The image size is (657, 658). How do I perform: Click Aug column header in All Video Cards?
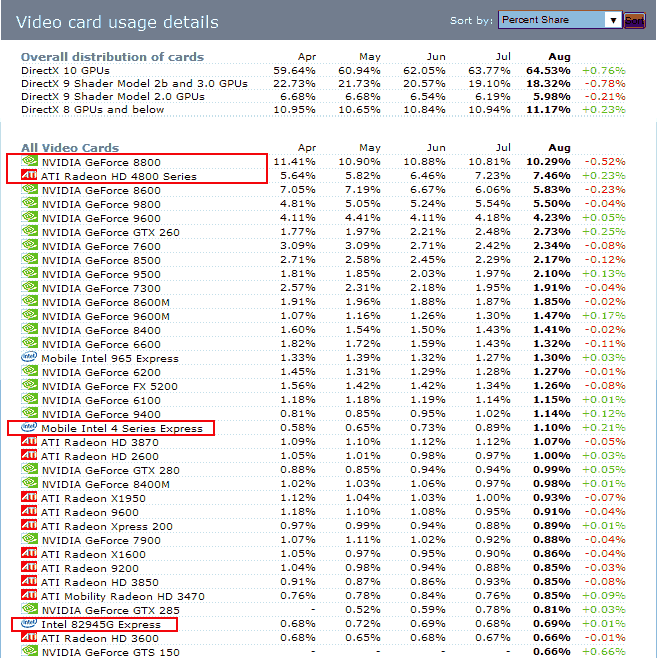(559, 148)
